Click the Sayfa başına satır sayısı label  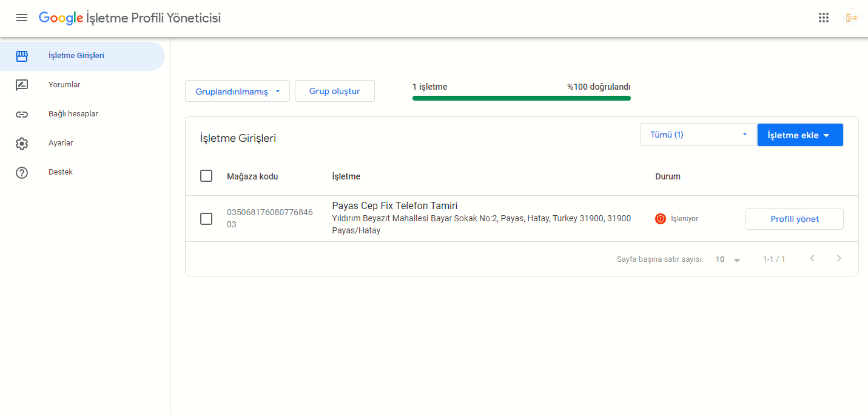(x=660, y=259)
